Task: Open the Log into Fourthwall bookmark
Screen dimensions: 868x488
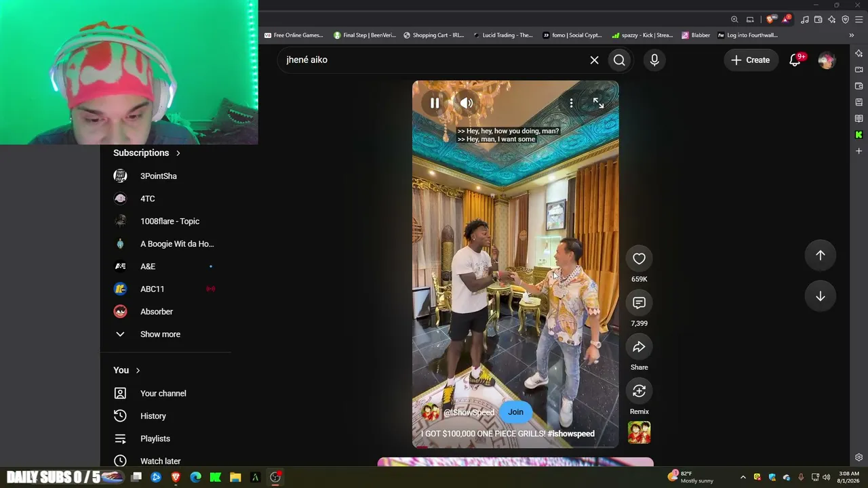Action: 748,35
